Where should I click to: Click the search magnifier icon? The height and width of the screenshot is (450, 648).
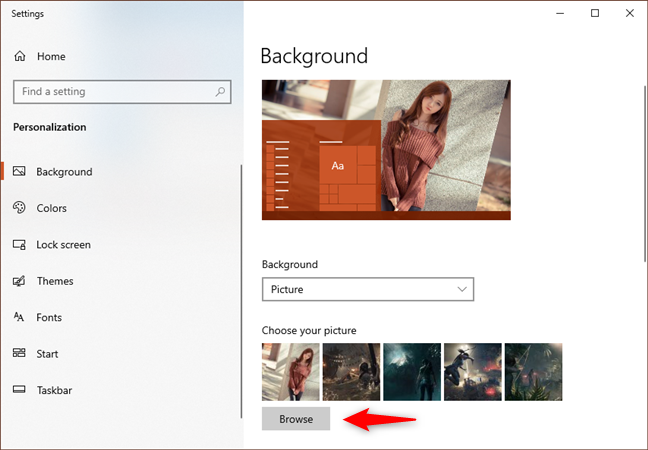click(x=220, y=92)
